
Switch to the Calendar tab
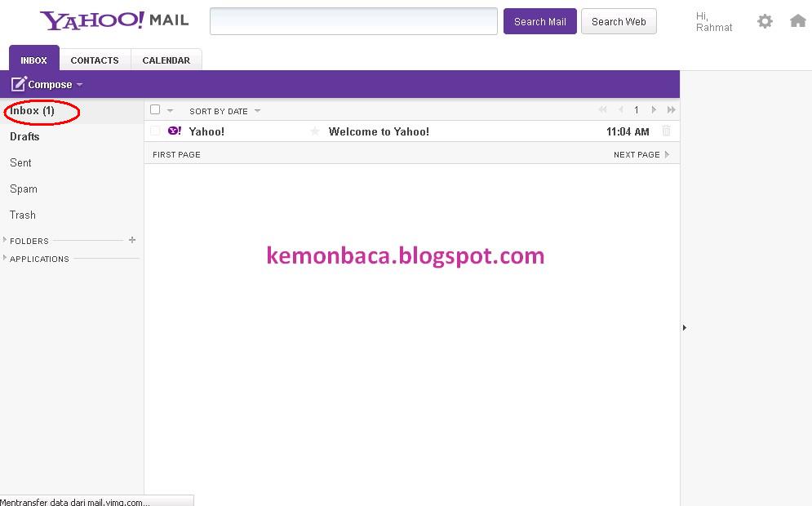166,60
